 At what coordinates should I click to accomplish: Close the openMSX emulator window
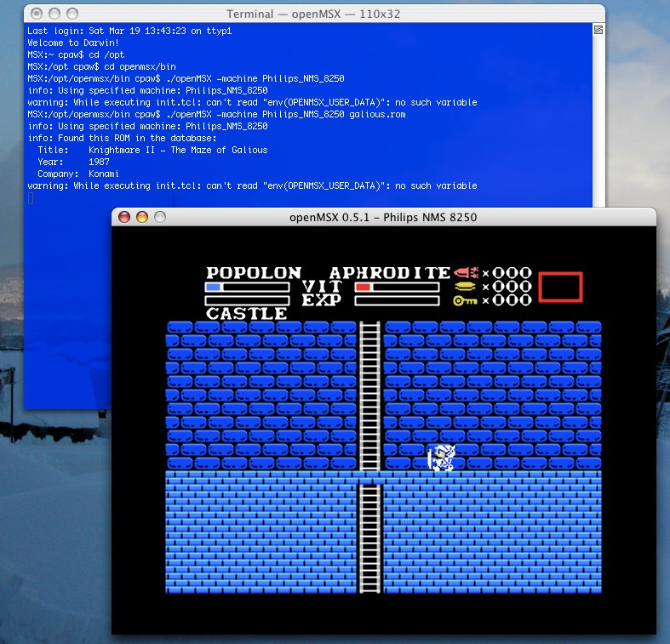pos(124,217)
